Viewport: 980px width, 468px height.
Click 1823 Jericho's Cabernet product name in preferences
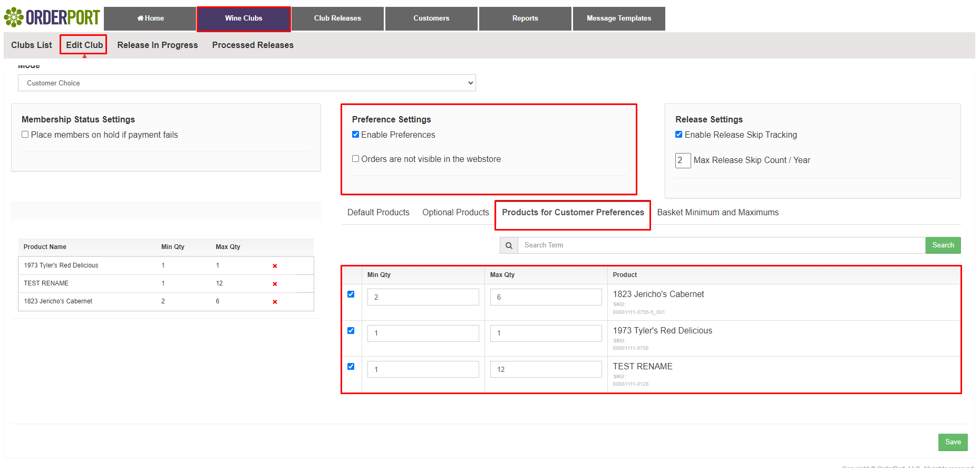(658, 294)
